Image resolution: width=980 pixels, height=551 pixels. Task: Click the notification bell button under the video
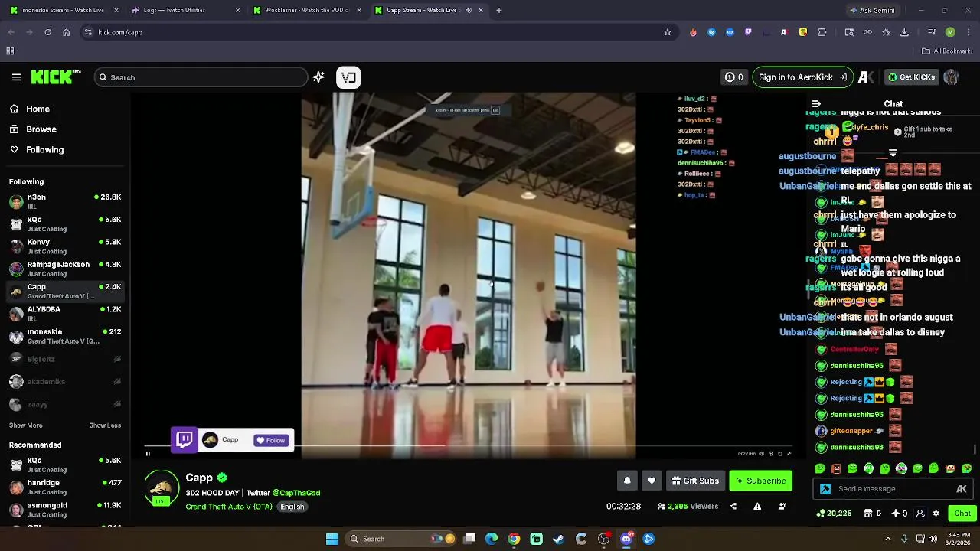[627, 481]
